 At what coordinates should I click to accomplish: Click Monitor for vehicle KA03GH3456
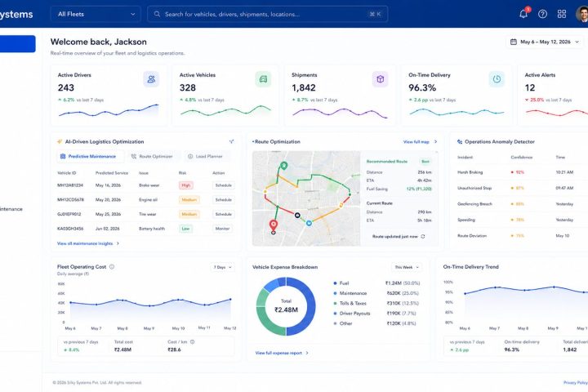(222, 229)
